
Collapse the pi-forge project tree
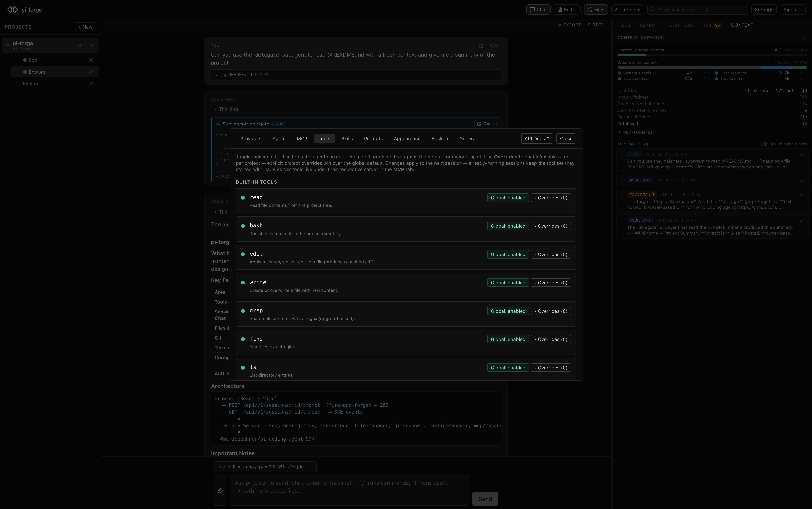point(8,45)
